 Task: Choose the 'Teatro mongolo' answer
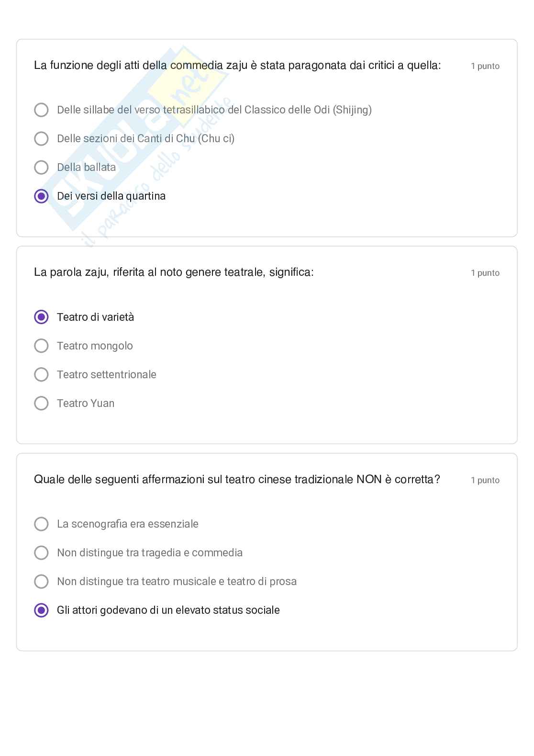(x=42, y=346)
